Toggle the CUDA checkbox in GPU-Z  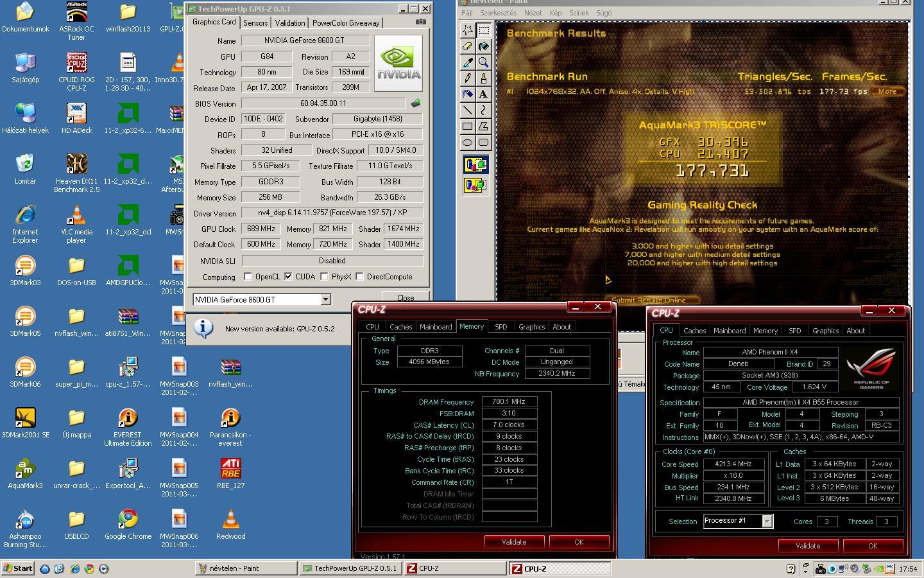pos(288,277)
